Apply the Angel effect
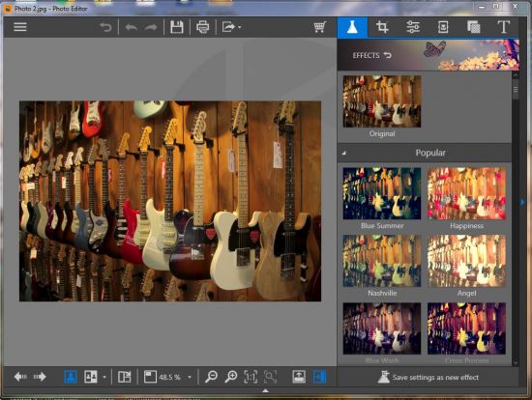 tap(466, 261)
